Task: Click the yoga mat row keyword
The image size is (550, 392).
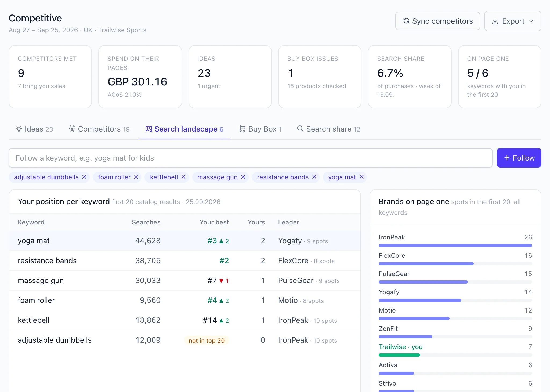Action: pos(34,241)
